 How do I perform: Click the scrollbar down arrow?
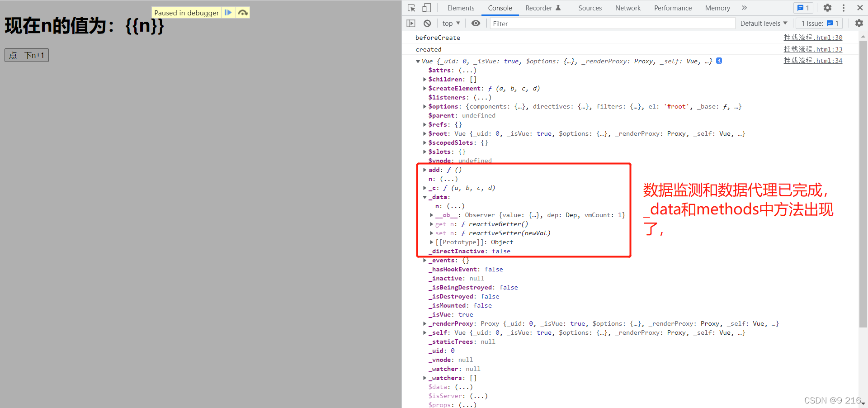[x=863, y=403]
